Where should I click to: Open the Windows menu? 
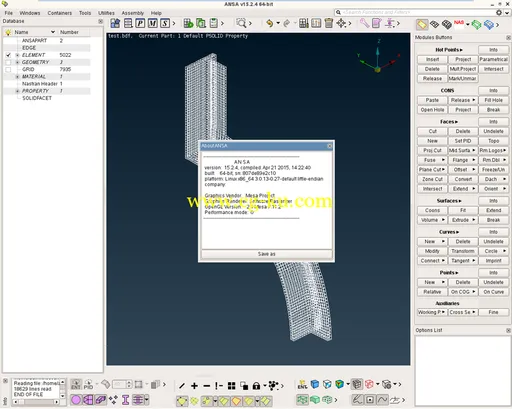tap(30, 13)
